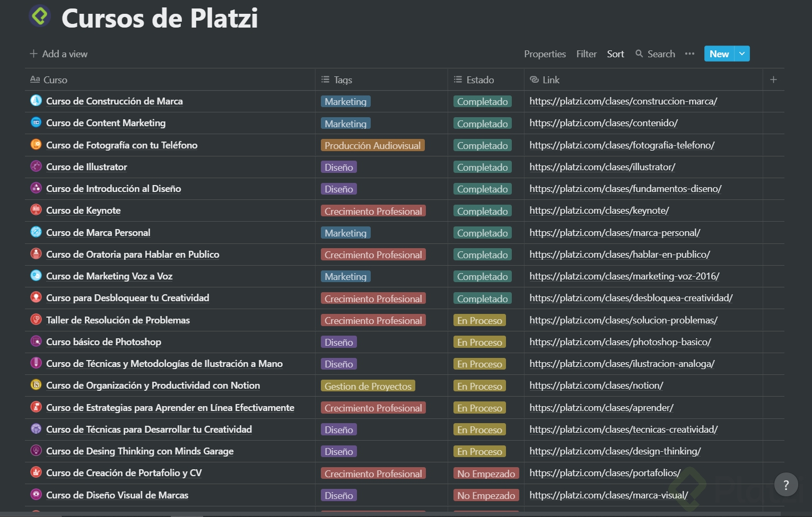Click the plus icon to add column
The width and height of the screenshot is (812, 517).
point(773,80)
